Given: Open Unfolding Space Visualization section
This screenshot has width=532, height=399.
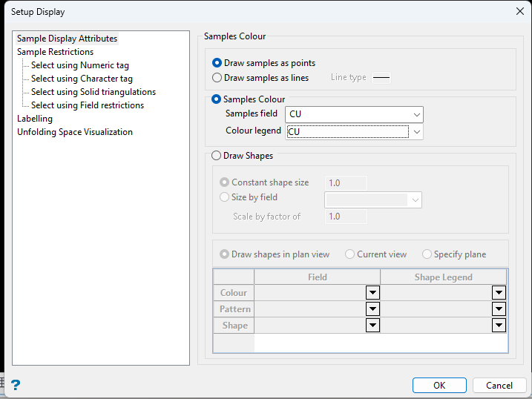Looking at the screenshot, I should (x=75, y=132).
